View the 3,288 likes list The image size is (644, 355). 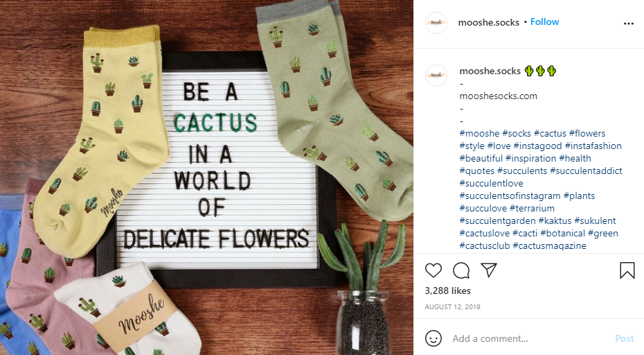pyautogui.click(x=447, y=291)
